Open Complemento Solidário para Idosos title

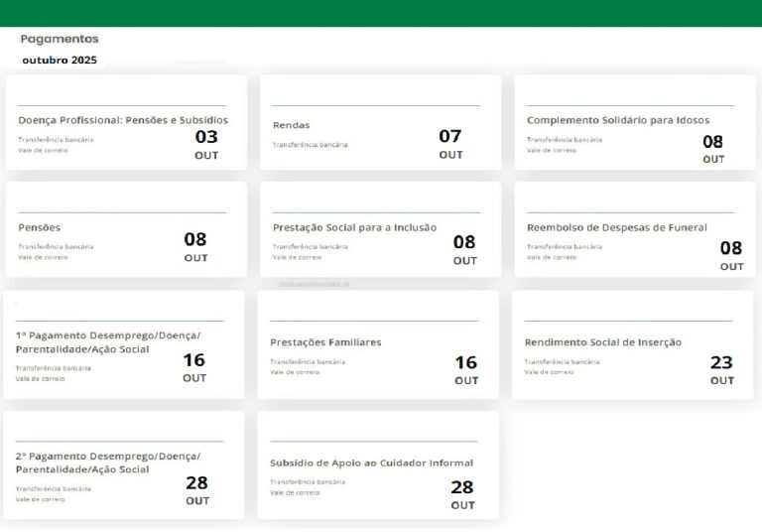(x=617, y=120)
